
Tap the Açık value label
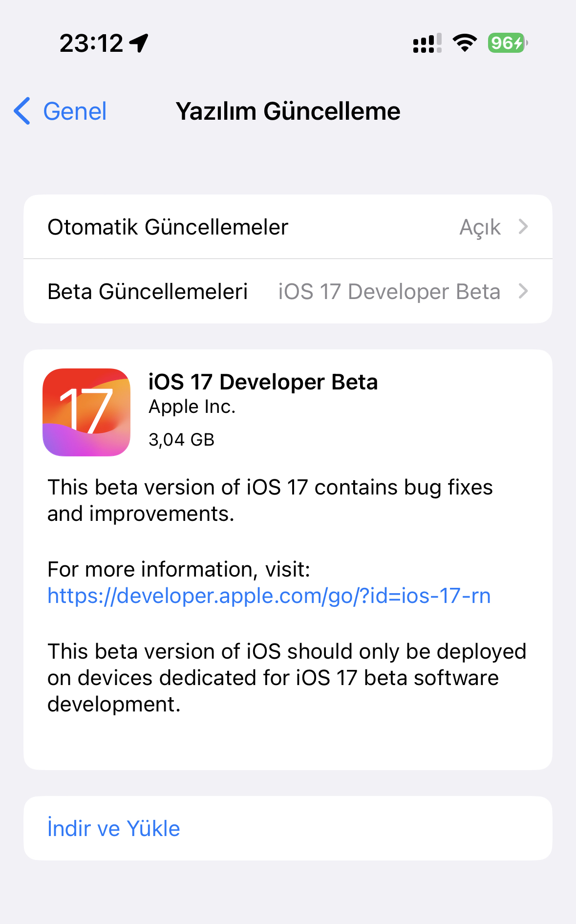pos(480,227)
